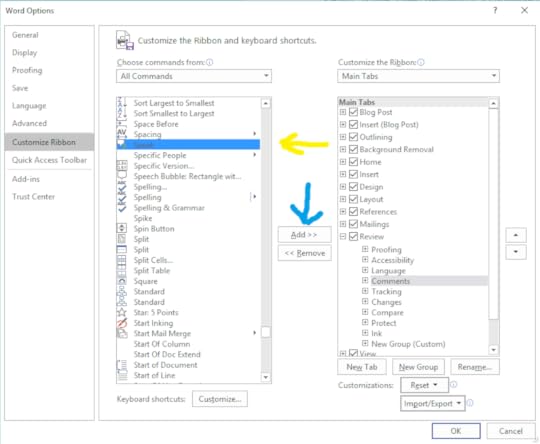
Task: Open the dialog Help question mark
Action: click(495, 10)
